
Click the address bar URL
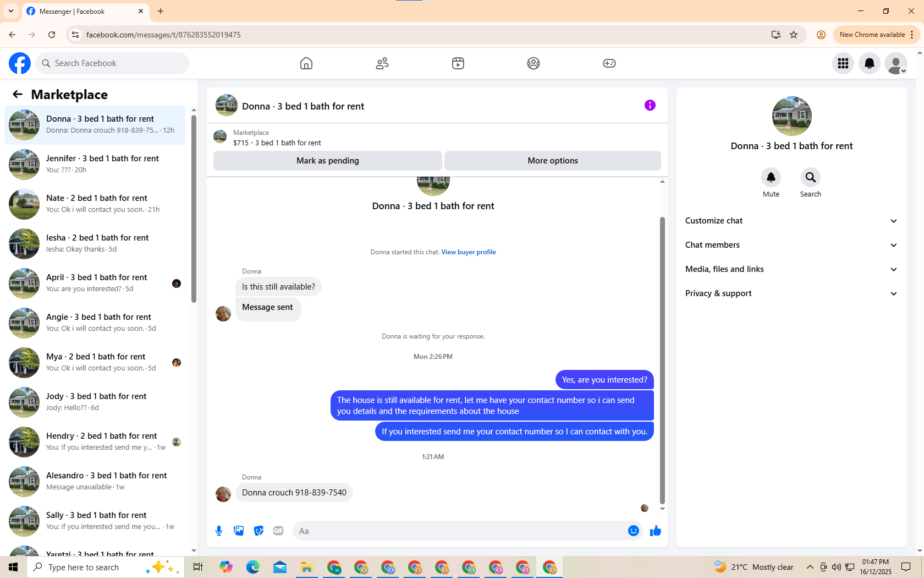163,35
